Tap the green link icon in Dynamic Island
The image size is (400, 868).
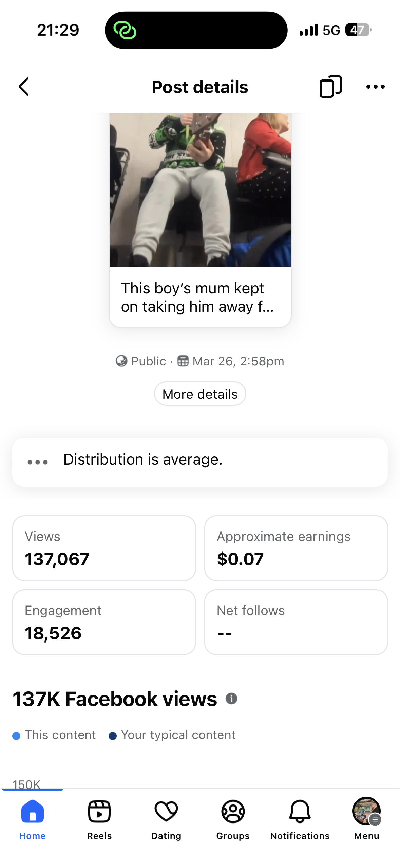click(125, 30)
